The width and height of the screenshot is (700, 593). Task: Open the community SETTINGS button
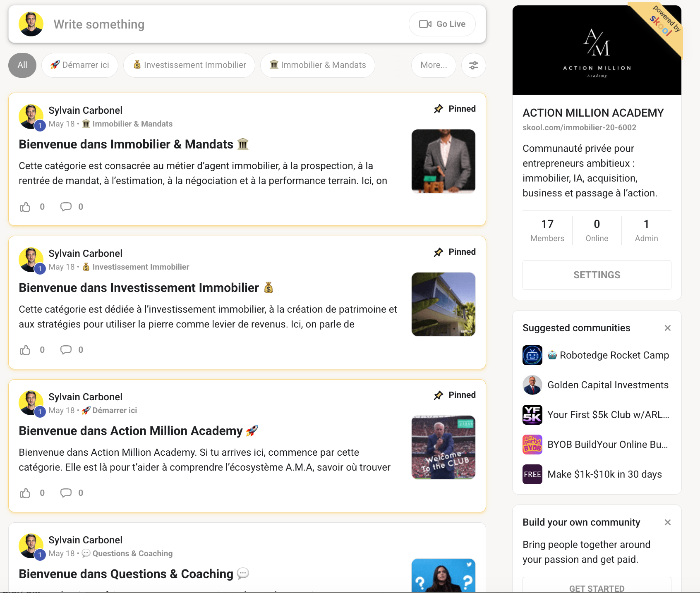[597, 275]
